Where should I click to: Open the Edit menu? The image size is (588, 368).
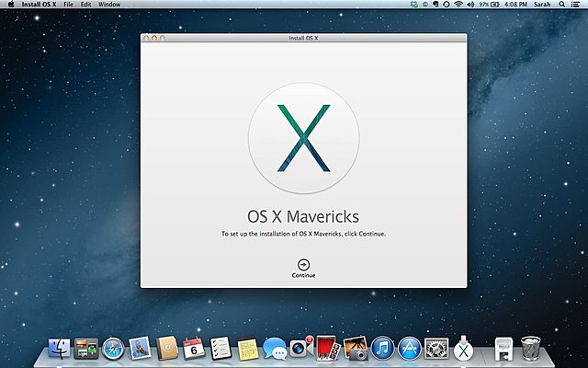point(85,4)
